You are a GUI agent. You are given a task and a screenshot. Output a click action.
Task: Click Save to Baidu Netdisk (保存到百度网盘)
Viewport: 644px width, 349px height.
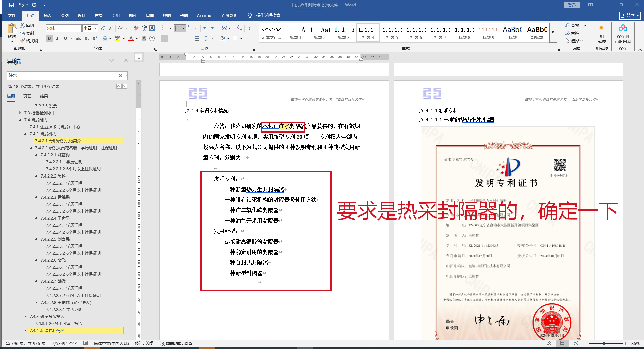[x=623, y=34]
